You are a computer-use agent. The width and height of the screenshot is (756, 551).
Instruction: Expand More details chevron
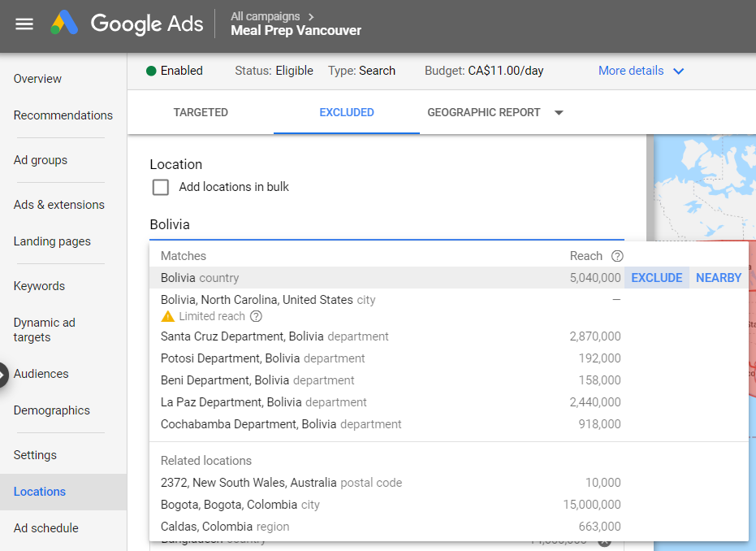pos(679,71)
